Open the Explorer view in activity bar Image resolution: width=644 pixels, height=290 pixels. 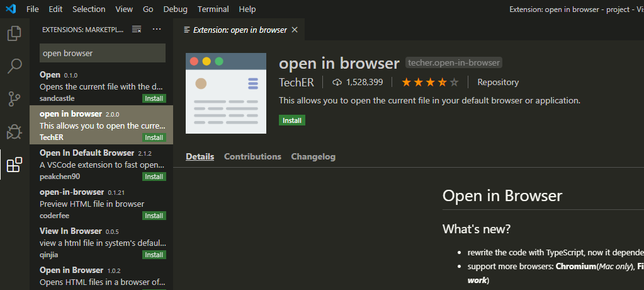(14, 33)
